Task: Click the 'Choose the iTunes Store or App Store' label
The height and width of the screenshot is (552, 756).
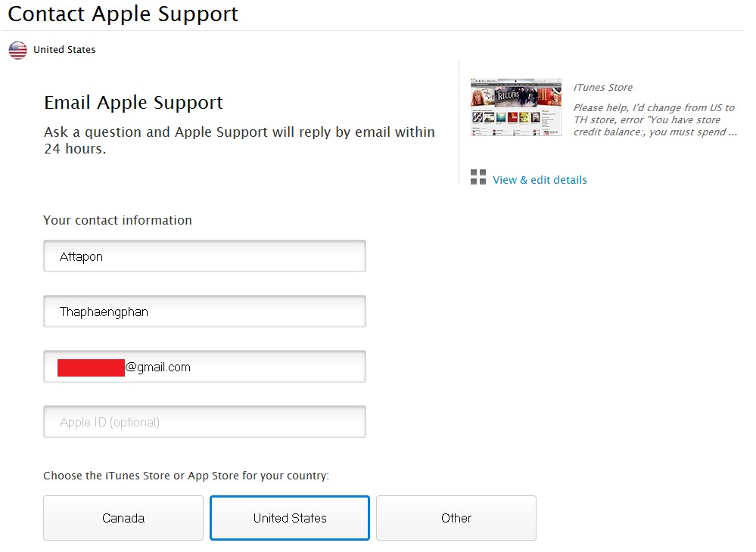Action: tap(186, 476)
